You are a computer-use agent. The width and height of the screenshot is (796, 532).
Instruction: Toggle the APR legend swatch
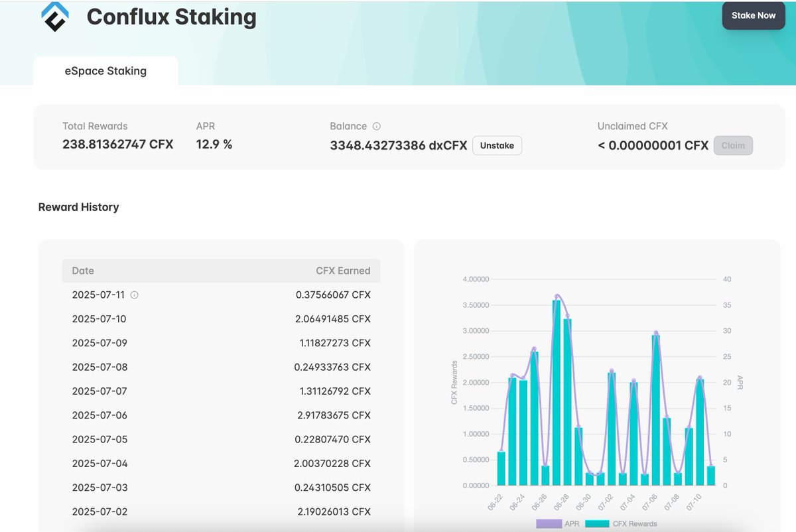click(x=549, y=524)
